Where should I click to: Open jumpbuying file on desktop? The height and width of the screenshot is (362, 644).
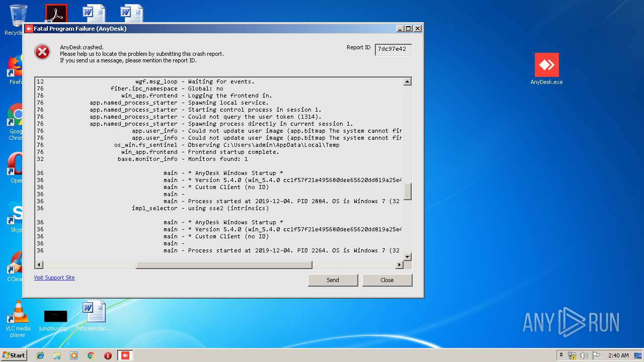pyautogui.click(x=56, y=320)
